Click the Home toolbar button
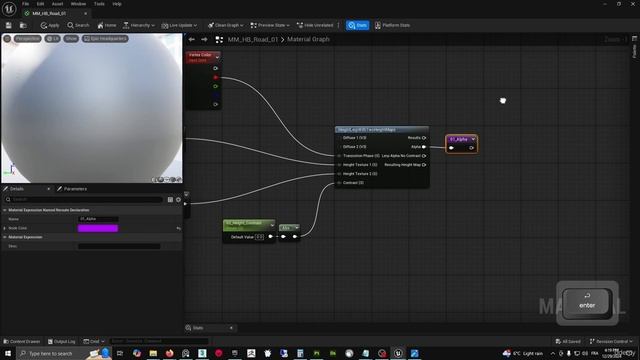 (107, 25)
